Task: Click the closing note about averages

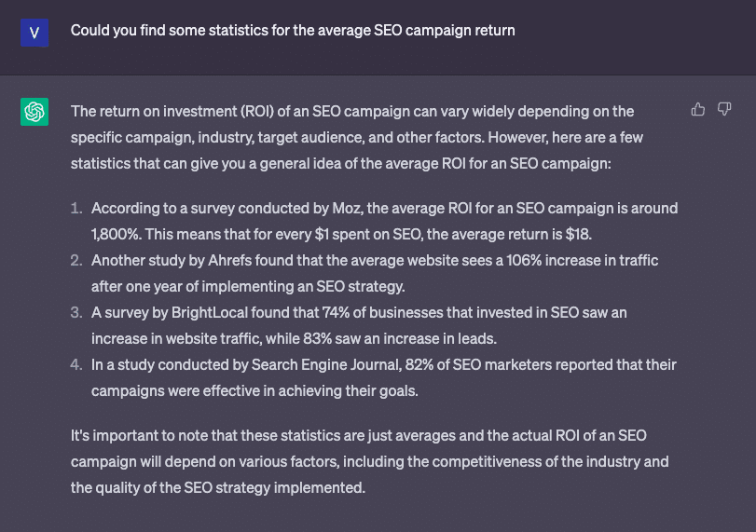Action: (369, 461)
